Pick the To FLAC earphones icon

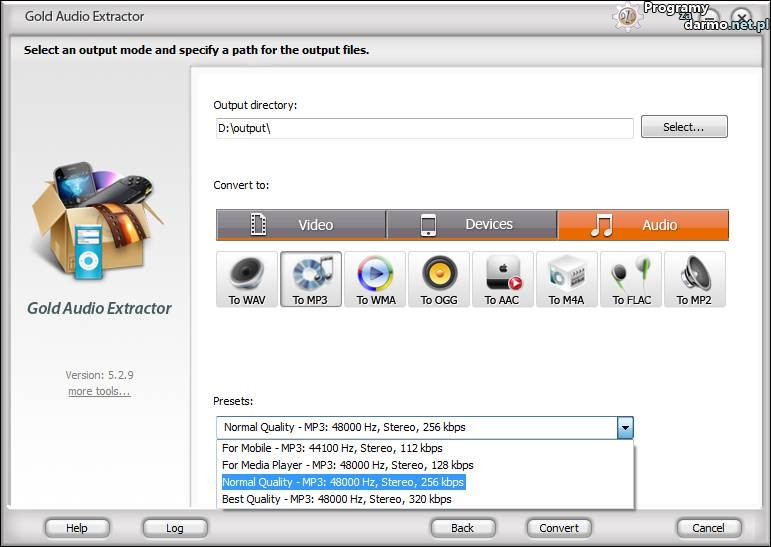coord(631,279)
